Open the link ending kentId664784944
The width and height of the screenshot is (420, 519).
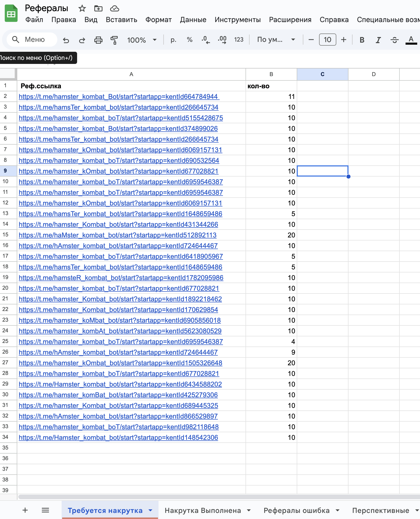119,97
